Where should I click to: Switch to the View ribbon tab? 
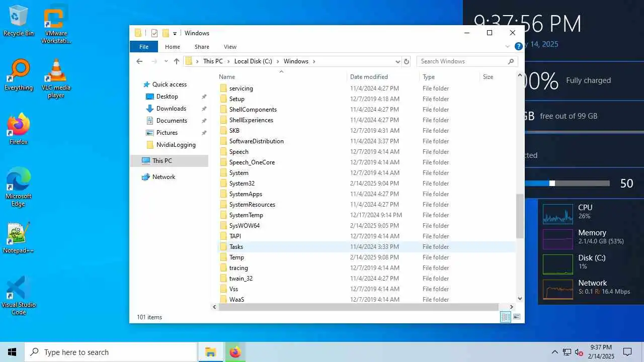coord(230,47)
